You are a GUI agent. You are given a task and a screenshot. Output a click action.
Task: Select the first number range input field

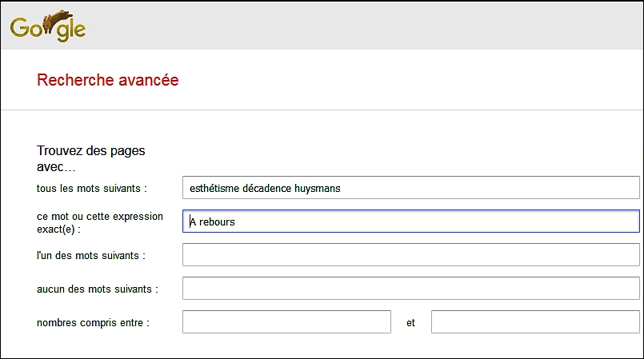click(286, 322)
